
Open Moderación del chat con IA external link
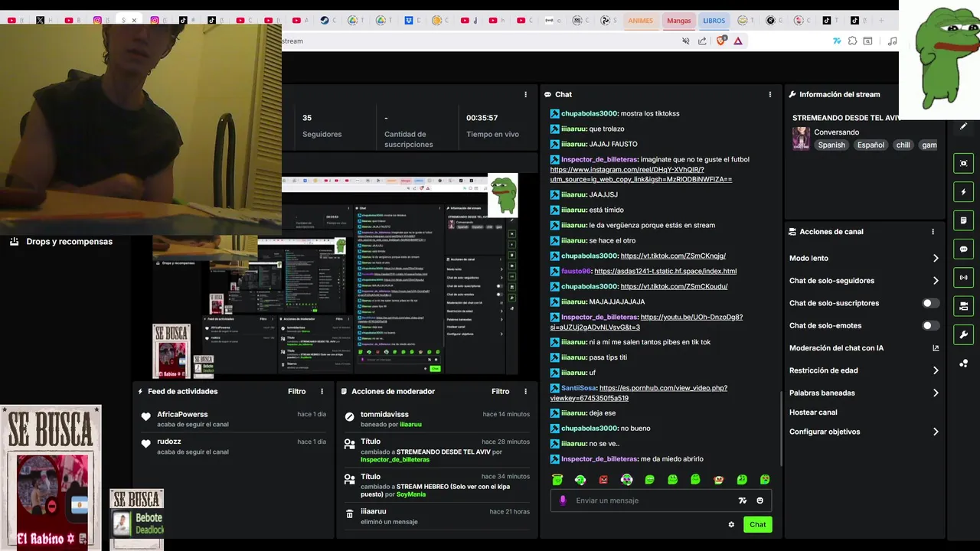[x=936, y=348]
